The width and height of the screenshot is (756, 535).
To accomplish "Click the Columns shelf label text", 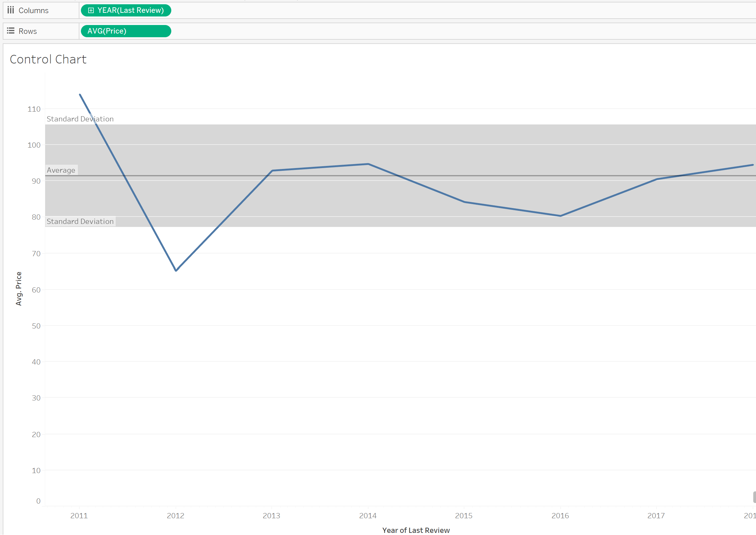I will click(33, 11).
